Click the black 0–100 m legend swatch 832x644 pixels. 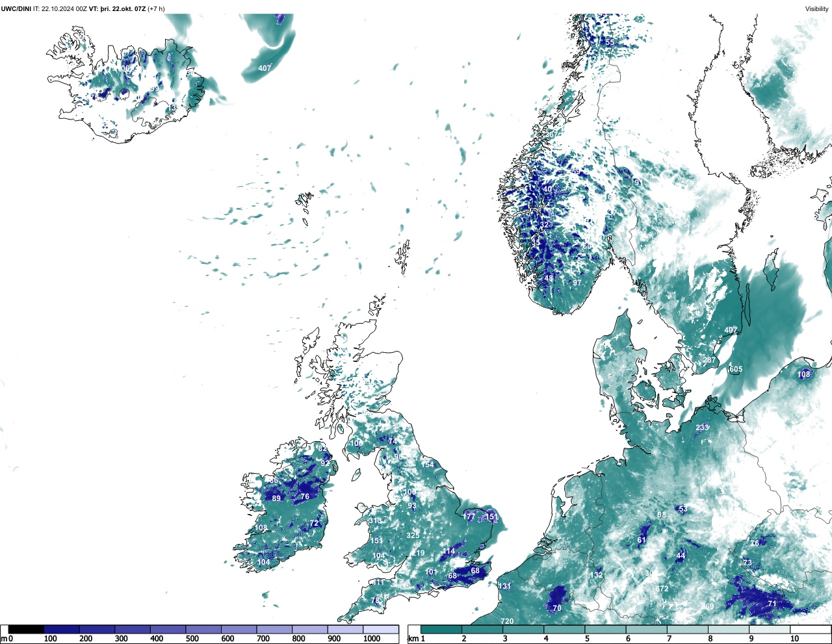pos(27,629)
